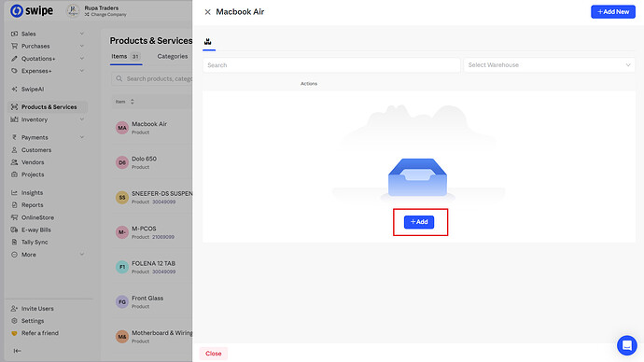This screenshot has width=644, height=362.
Task: Click the Projects briefcase icon
Action: (14, 174)
